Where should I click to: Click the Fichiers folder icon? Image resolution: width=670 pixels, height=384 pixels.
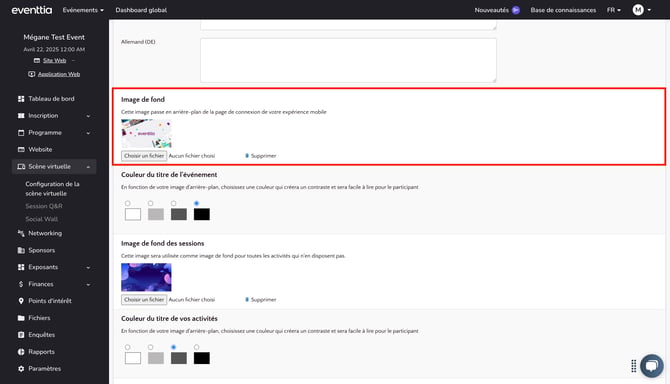coord(21,318)
